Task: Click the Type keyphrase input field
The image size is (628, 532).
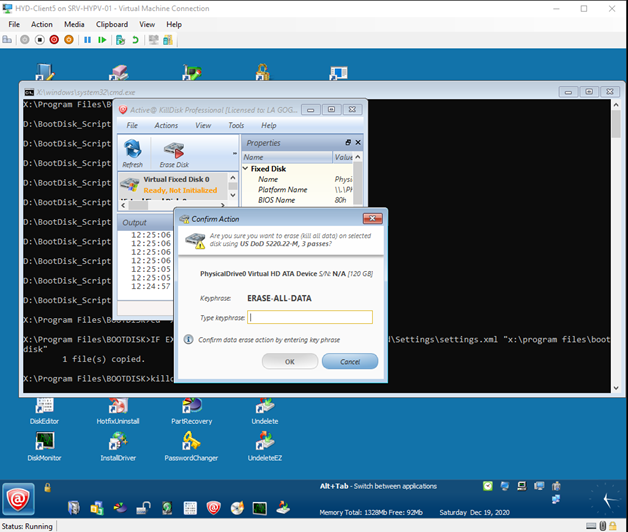Action: (310, 317)
